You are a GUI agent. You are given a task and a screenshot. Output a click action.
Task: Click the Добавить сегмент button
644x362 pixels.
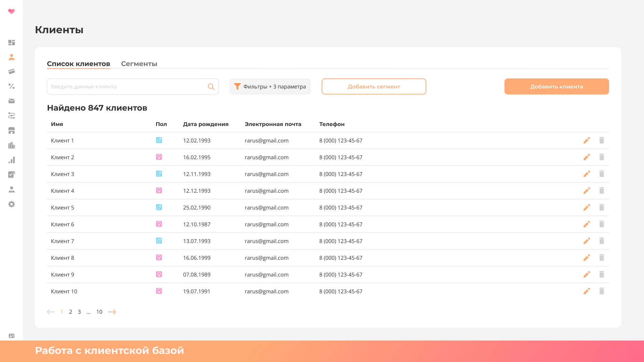[x=374, y=86]
